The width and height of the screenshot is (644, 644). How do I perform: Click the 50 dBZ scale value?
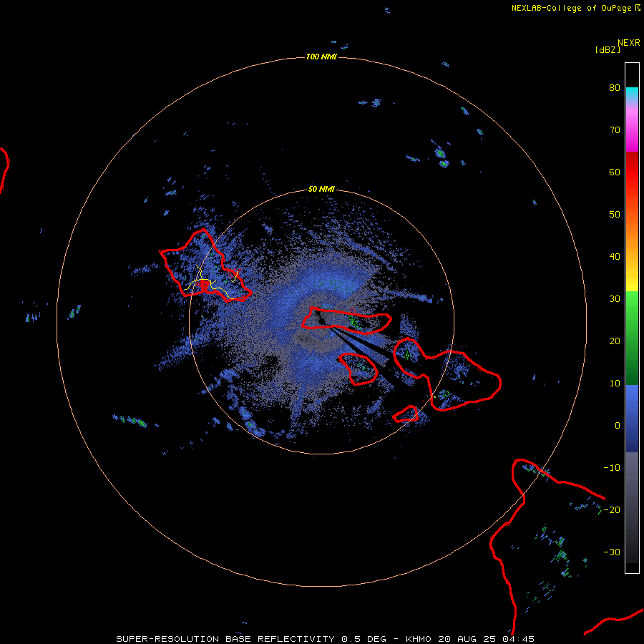pos(615,215)
